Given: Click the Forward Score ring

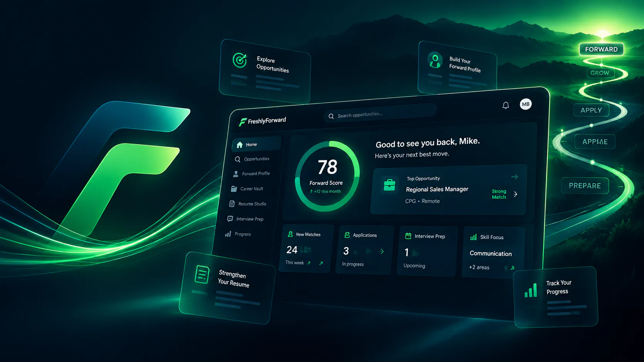Looking at the screenshot, I should click(x=327, y=177).
